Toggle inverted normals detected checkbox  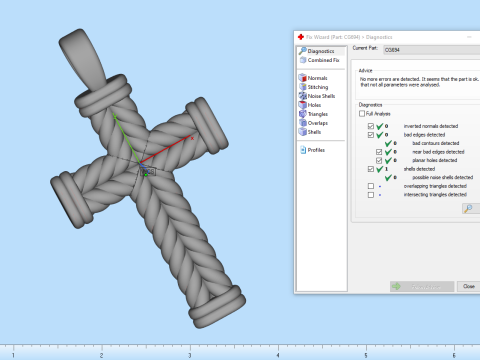pos(371,126)
